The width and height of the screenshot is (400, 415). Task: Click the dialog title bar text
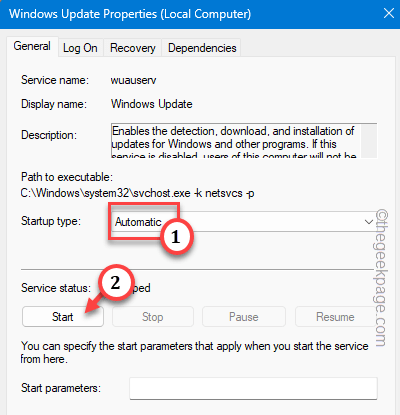point(130,14)
